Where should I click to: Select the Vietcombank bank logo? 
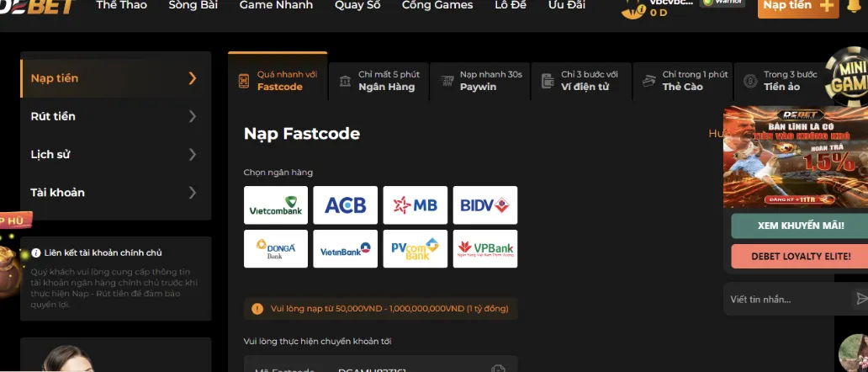click(x=276, y=205)
